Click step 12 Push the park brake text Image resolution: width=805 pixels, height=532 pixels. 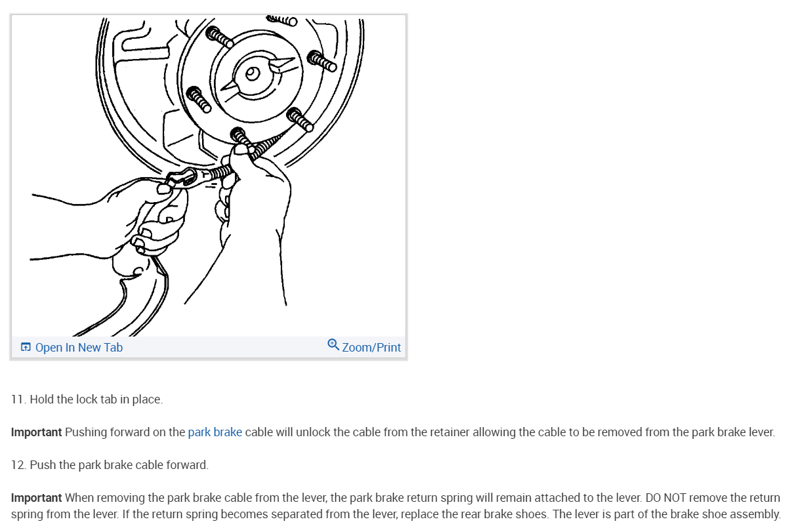[x=110, y=465]
